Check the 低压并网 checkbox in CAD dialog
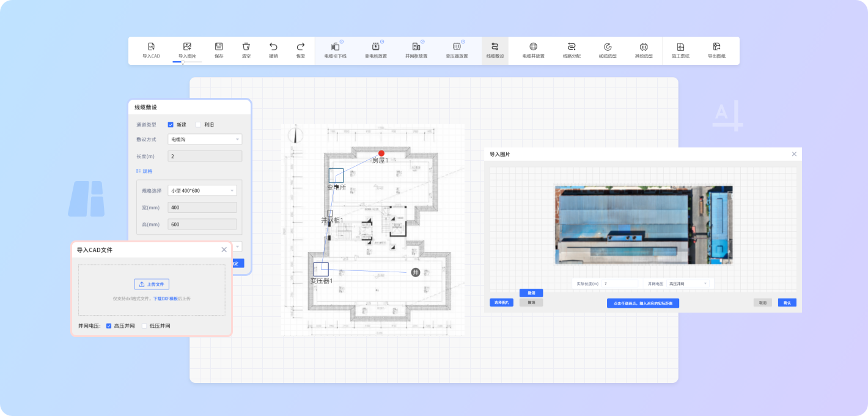Image resolution: width=868 pixels, height=416 pixels. pos(144,326)
